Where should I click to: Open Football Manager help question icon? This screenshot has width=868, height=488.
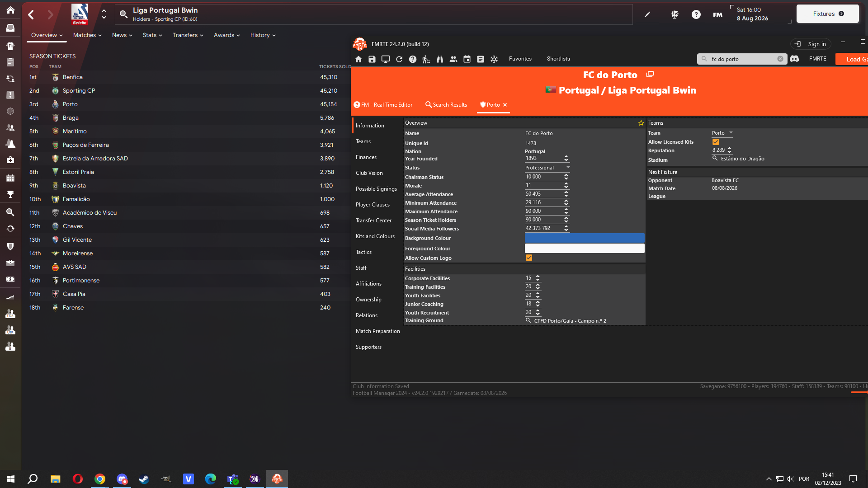tap(696, 14)
